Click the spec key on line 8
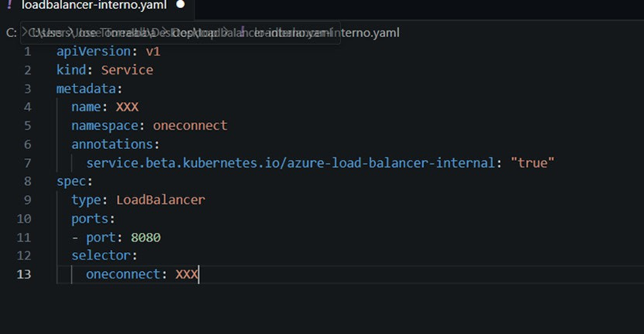 [x=71, y=182]
